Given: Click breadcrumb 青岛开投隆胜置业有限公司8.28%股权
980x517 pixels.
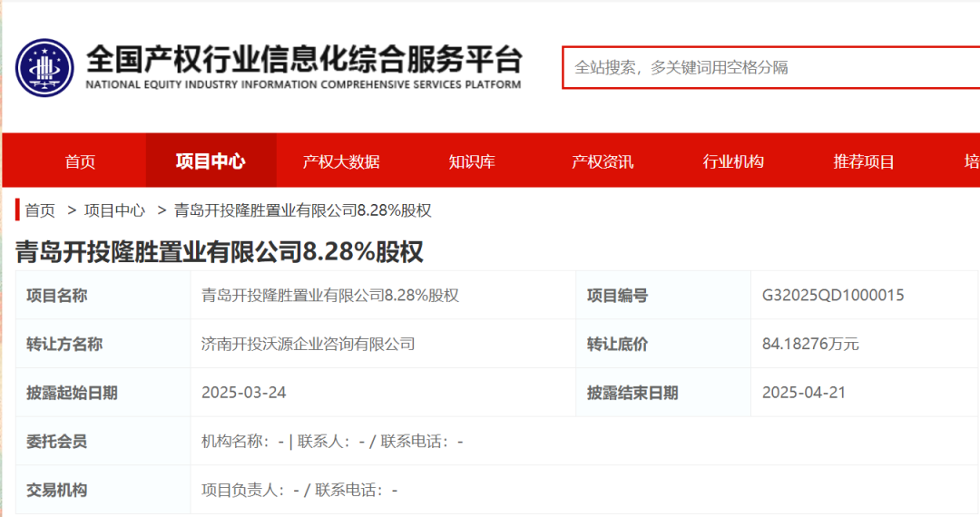Looking at the screenshot, I should (x=302, y=210).
